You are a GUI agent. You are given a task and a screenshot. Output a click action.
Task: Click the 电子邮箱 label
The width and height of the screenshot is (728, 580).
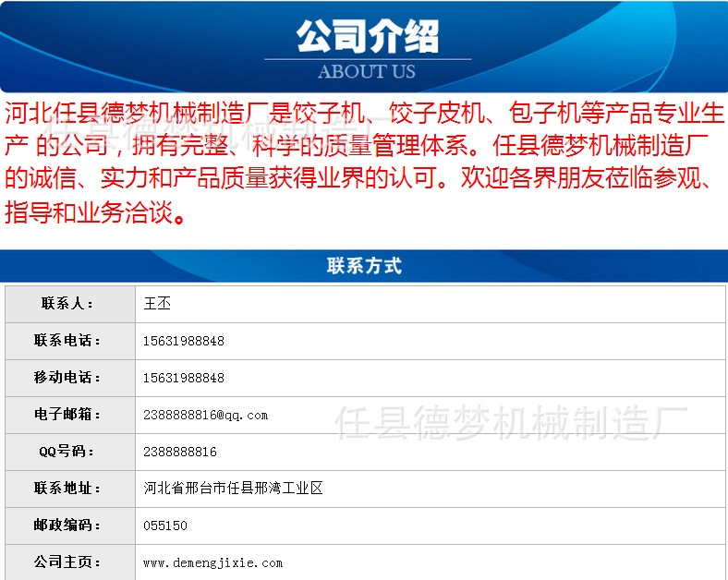click(x=67, y=414)
